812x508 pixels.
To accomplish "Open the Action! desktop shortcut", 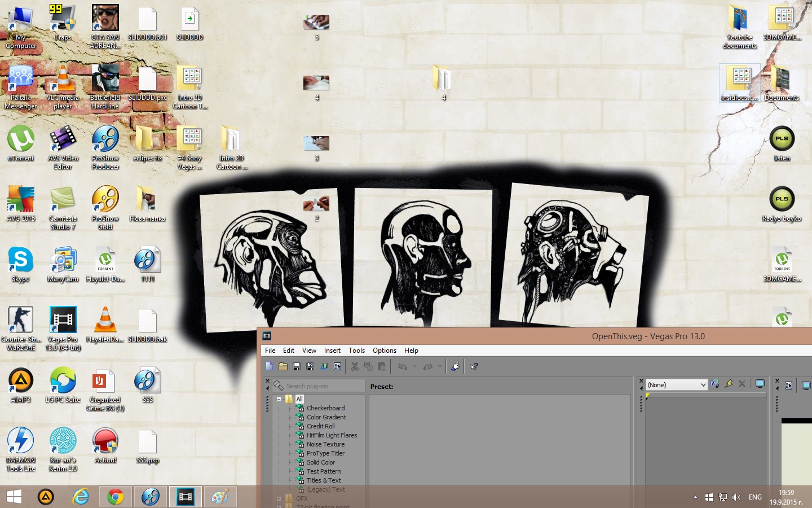I will click(x=105, y=446).
